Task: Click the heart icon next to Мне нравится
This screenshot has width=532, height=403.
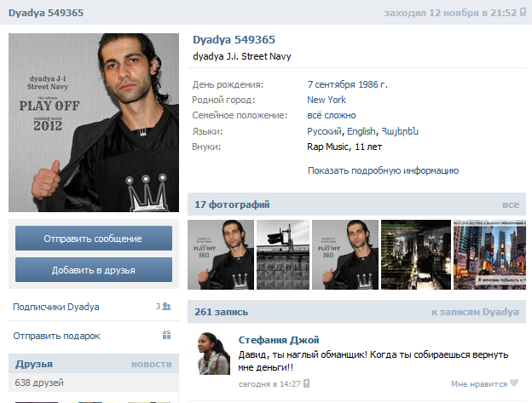Action: 514,383
